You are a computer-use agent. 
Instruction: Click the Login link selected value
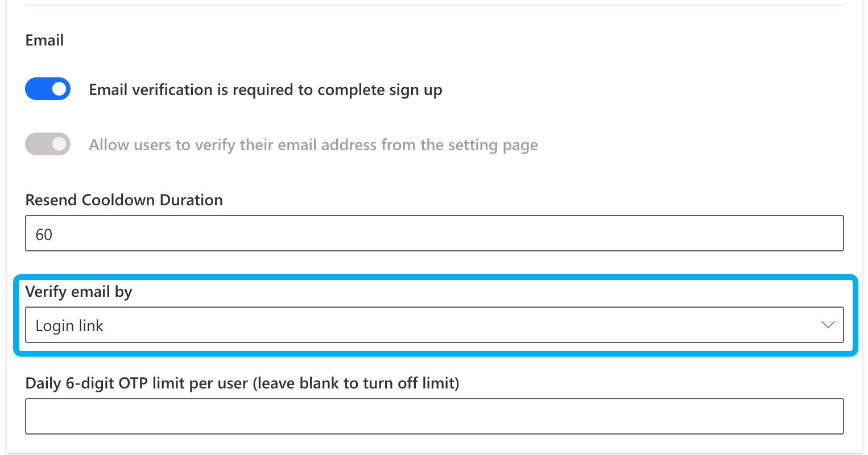(x=69, y=326)
